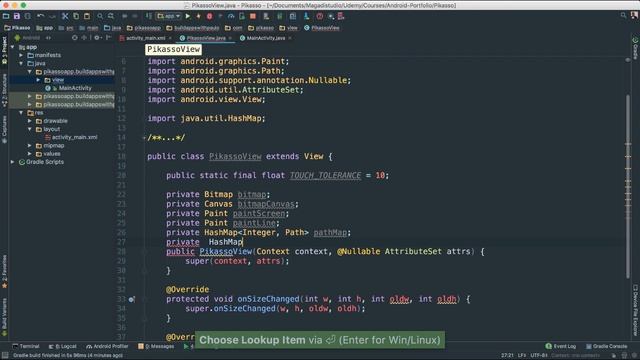Toggle the Gradle panel on the right edge
The image size is (640, 360).
pyautogui.click(x=635, y=48)
